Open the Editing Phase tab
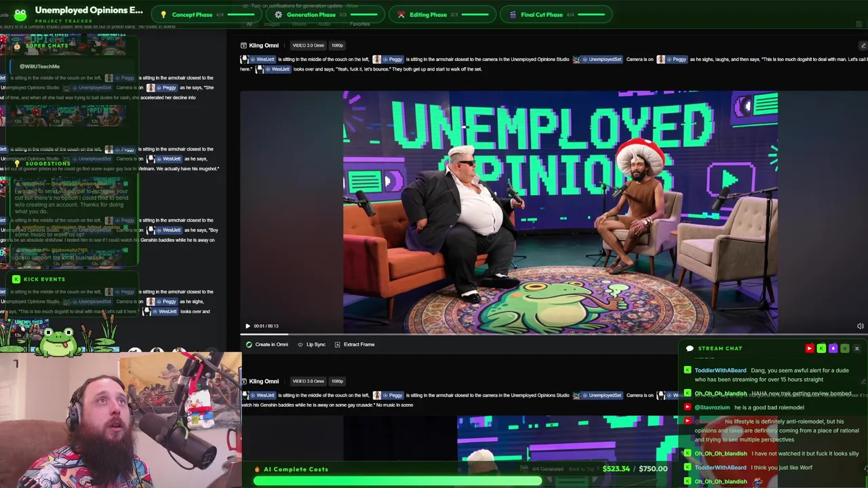 click(443, 14)
